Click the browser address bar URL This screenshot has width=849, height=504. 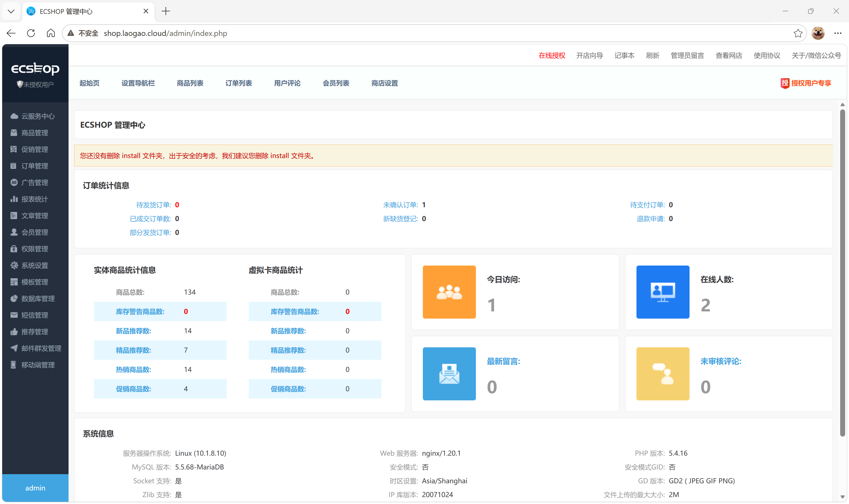click(x=165, y=33)
